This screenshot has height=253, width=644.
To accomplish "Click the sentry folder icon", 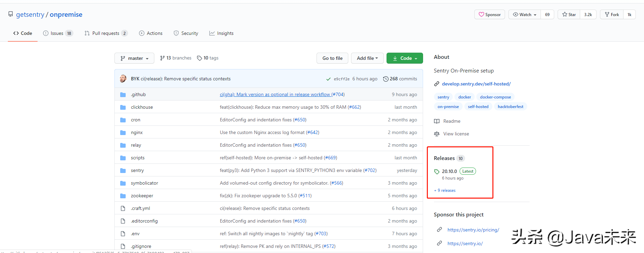I will coord(123,171).
